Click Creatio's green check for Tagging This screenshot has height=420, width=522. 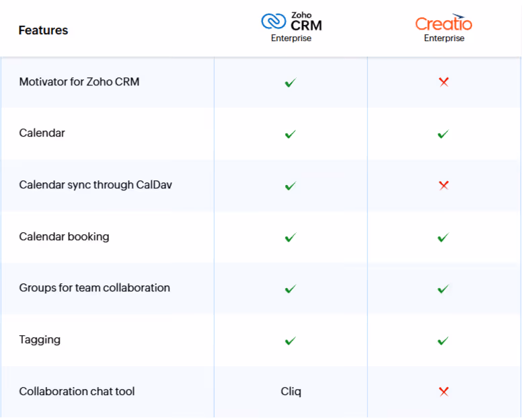coord(443,341)
